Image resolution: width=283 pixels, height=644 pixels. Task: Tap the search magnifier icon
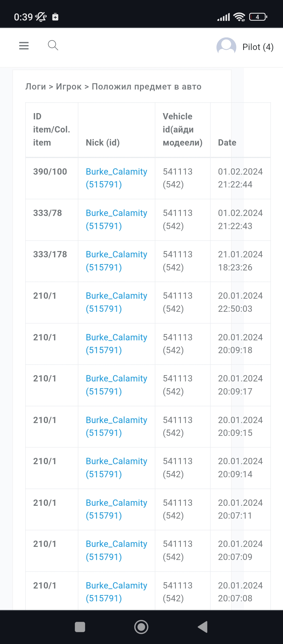pos(53,45)
